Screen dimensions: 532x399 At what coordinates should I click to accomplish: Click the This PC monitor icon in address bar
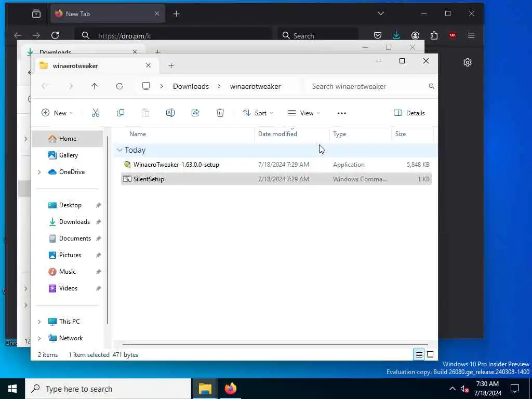pyautogui.click(x=146, y=86)
